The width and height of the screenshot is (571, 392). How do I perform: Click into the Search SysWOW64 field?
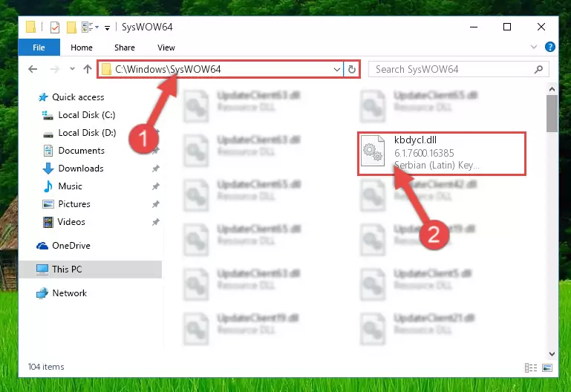click(451, 69)
